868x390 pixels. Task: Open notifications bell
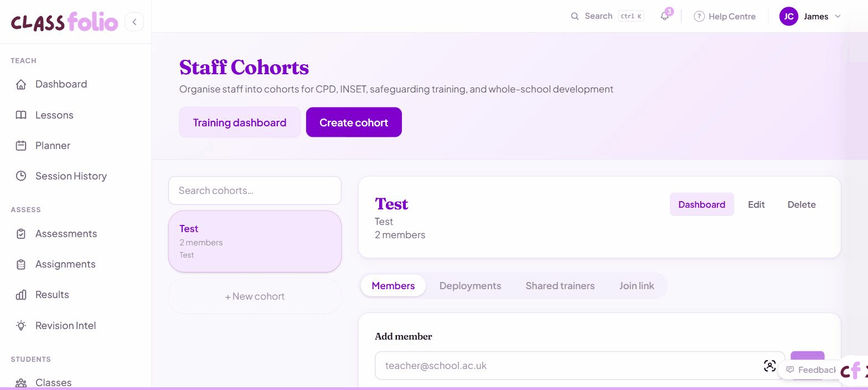(x=665, y=16)
